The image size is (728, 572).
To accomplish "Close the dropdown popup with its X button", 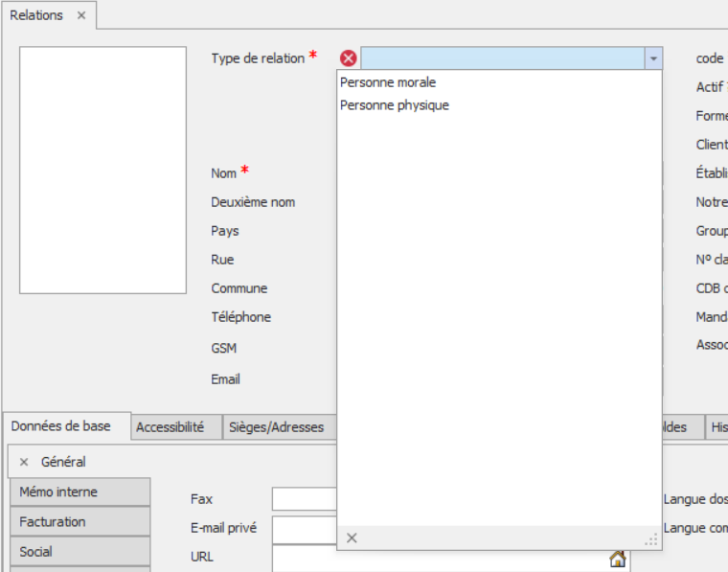I will point(352,538).
